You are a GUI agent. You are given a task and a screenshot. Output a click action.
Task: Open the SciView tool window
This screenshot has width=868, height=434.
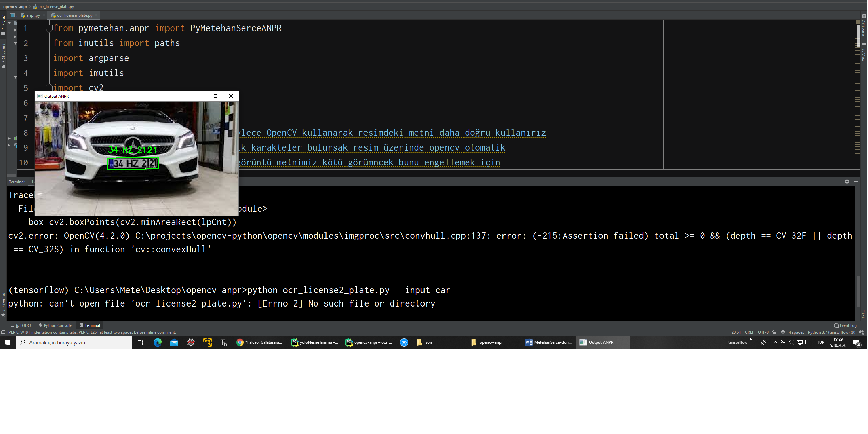click(864, 53)
